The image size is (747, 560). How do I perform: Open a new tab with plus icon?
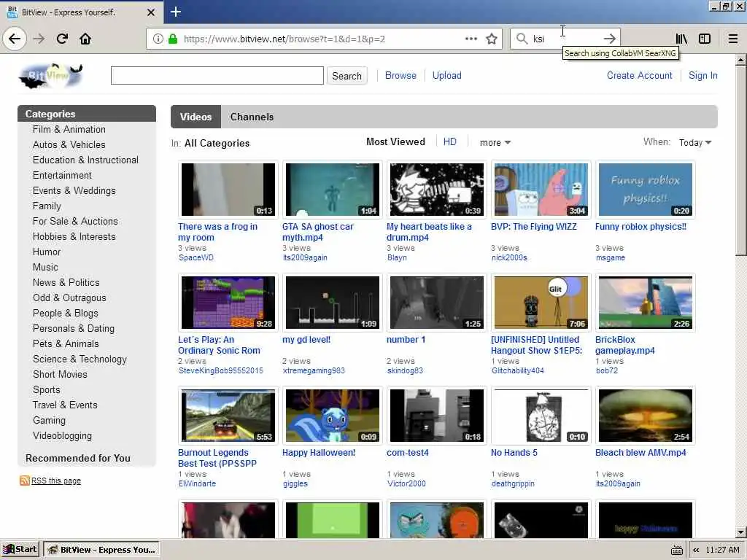(x=175, y=12)
